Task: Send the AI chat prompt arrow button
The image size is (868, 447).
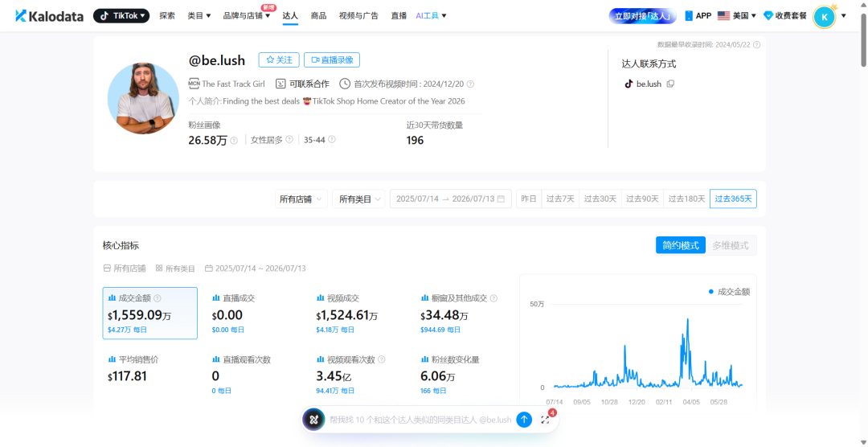Action: (524, 420)
